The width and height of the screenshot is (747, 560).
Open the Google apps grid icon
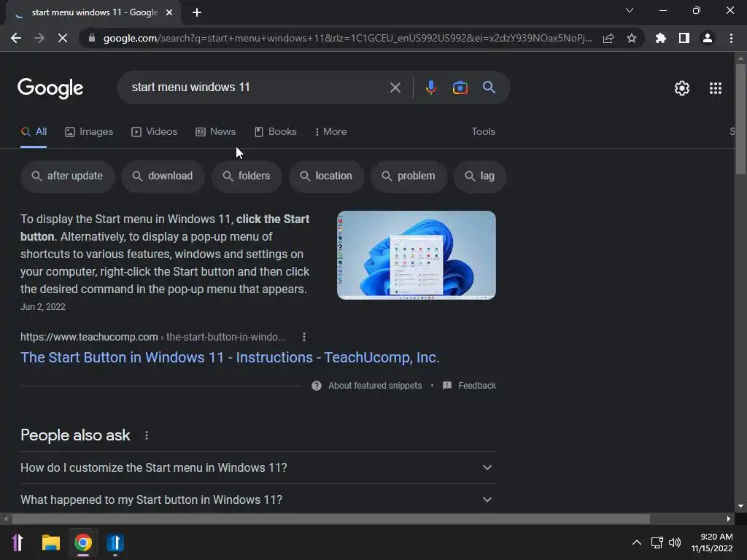(716, 88)
